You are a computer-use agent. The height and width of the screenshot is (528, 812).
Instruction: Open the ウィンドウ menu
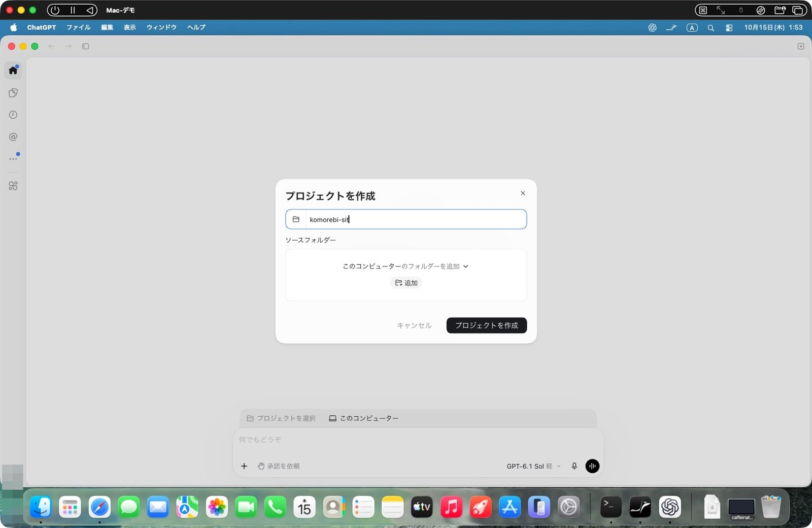[x=161, y=27]
